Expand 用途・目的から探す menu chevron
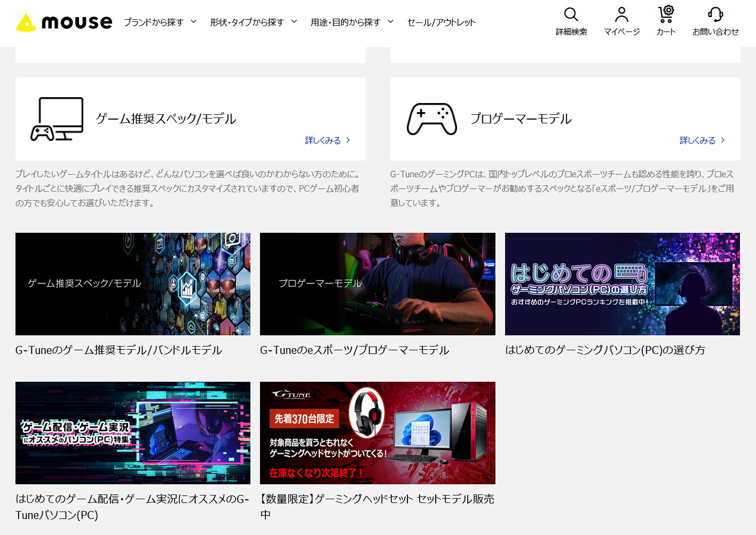Viewport: 756px width, 535px height. tap(390, 22)
